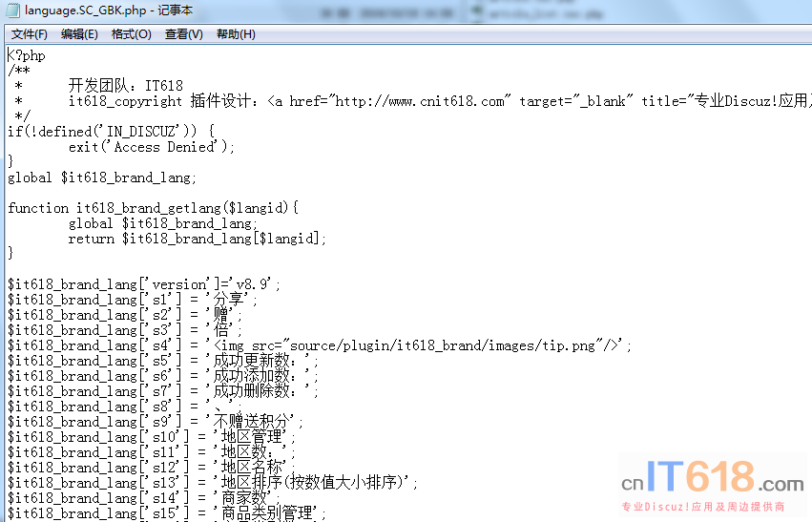Image resolution: width=812 pixels, height=522 pixels.
Task: Click the line "if(!defined('IN_DISCUZ'))"
Action: tap(111, 132)
